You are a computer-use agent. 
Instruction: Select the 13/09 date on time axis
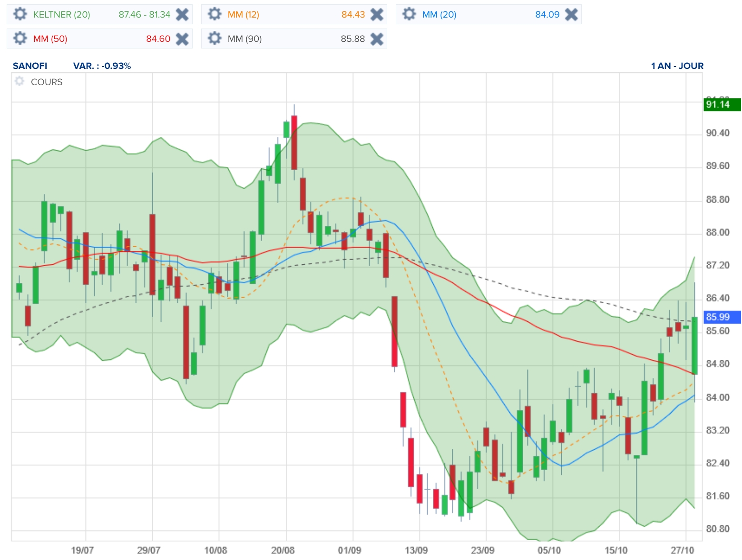pos(416,550)
